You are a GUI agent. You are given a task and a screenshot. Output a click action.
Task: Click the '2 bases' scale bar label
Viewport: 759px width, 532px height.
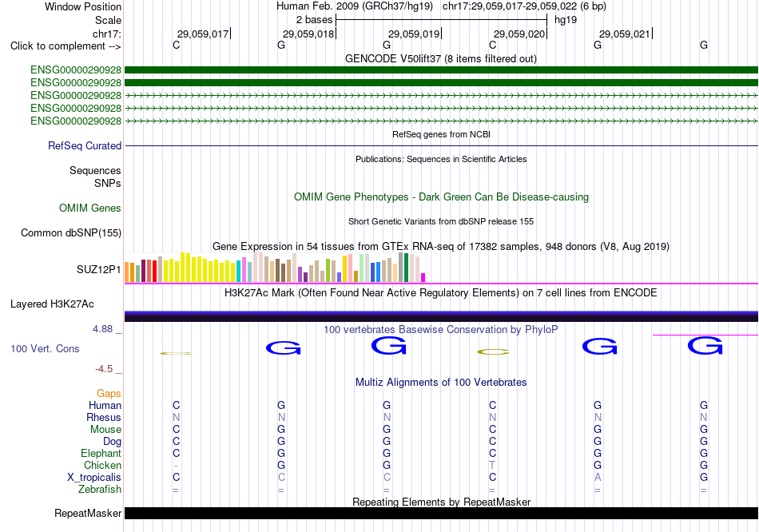click(x=314, y=20)
